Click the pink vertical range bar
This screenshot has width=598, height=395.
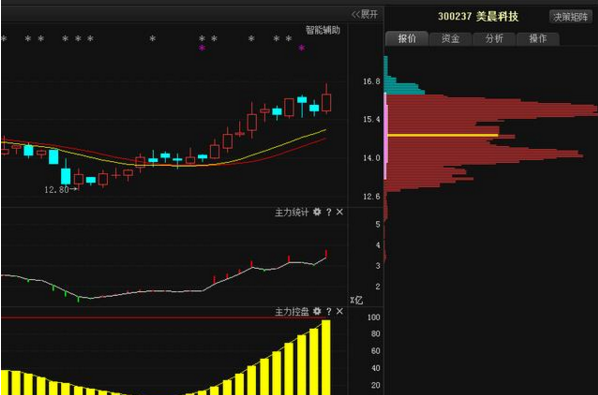point(386,136)
